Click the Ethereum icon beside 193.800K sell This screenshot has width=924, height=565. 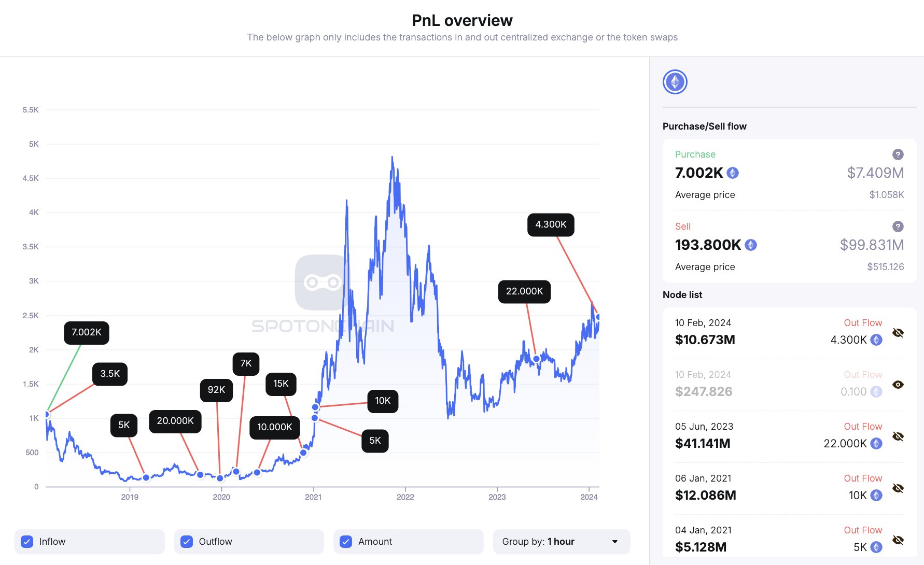coord(750,245)
